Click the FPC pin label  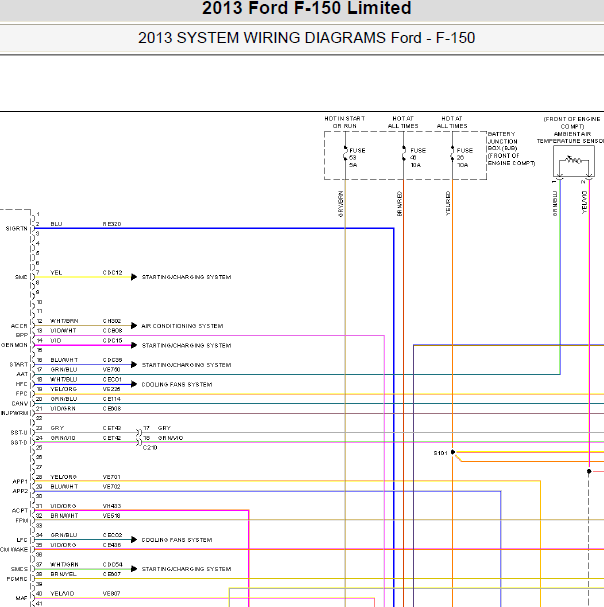click(21, 394)
